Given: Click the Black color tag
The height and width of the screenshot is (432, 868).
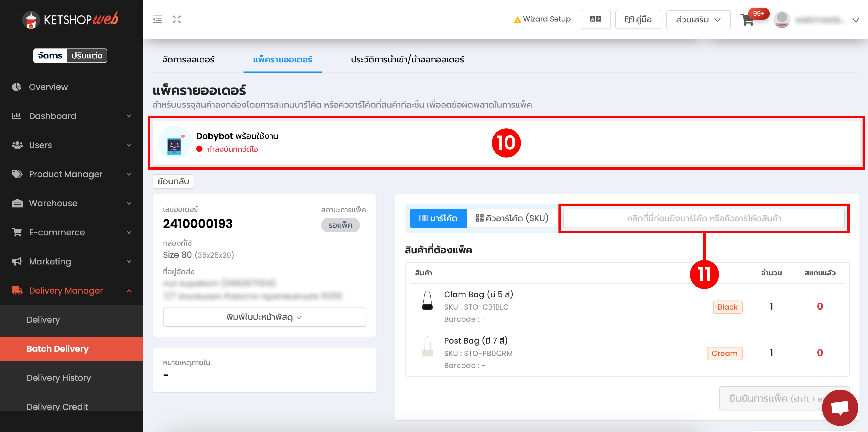Looking at the screenshot, I should [x=727, y=307].
